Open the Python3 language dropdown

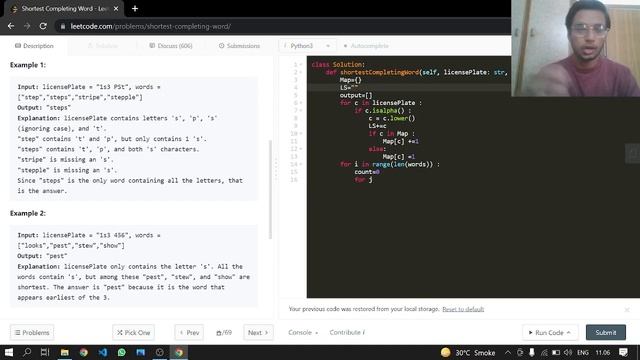307,46
